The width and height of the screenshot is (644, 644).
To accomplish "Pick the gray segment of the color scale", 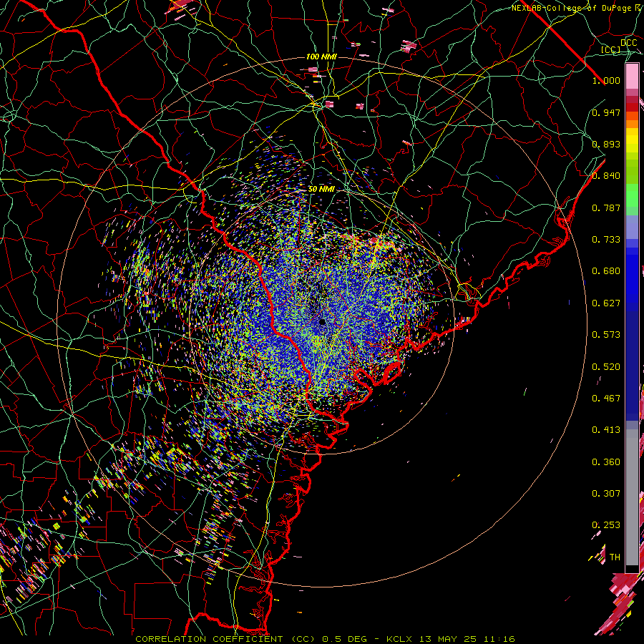I will pyautogui.click(x=632, y=497).
